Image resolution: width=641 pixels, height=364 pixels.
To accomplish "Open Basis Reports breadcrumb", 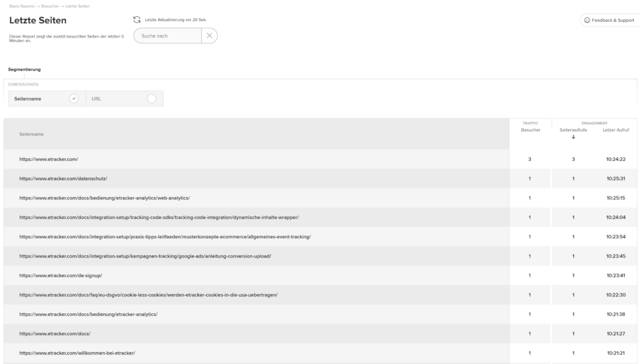I will (x=22, y=6).
